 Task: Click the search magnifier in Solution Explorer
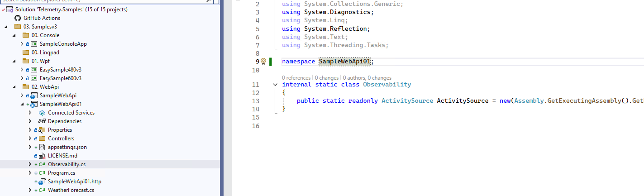point(210,1)
